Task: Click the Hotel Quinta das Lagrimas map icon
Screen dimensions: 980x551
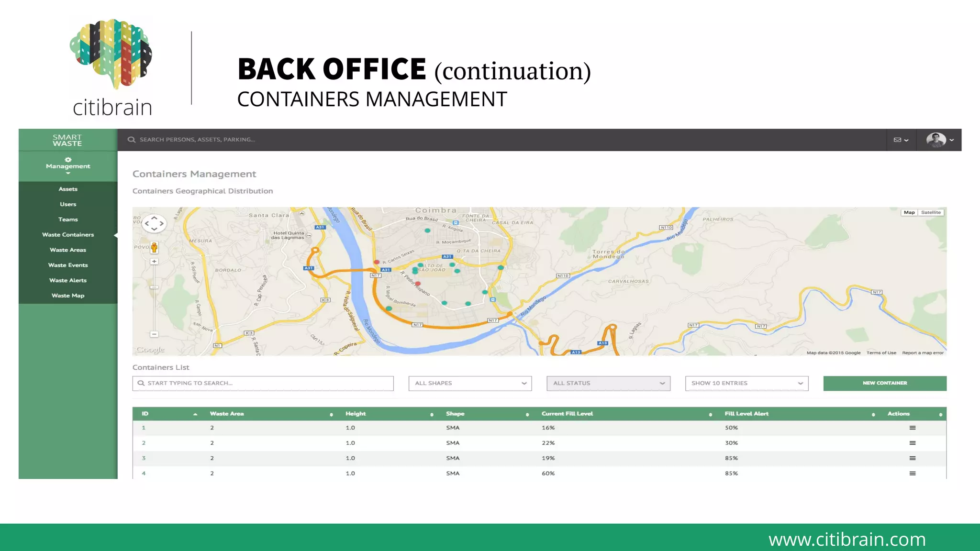Action: [309, 235]
